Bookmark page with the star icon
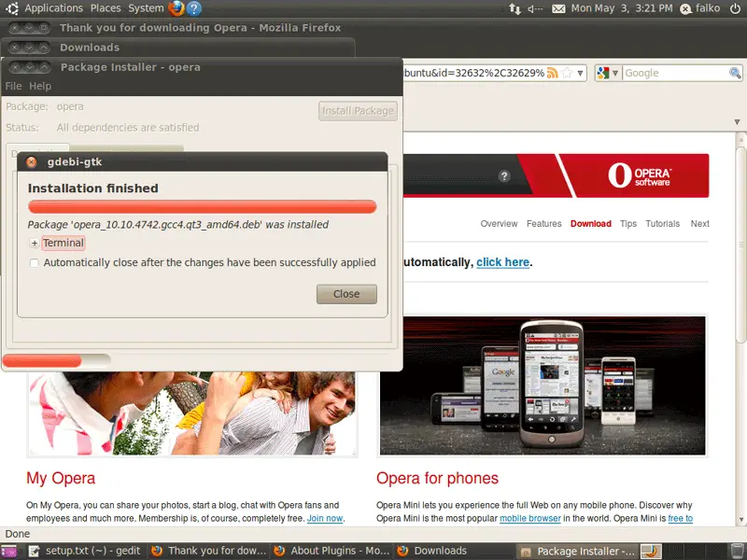 point(567,73)
